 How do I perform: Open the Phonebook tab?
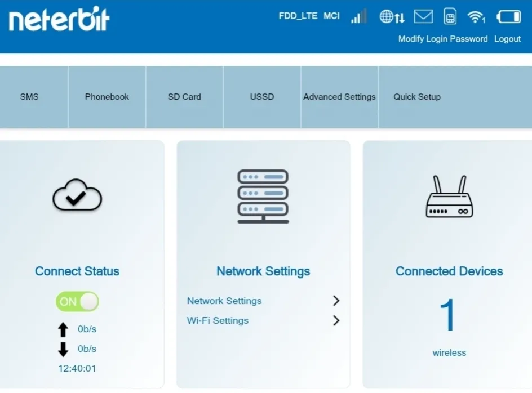107,97
